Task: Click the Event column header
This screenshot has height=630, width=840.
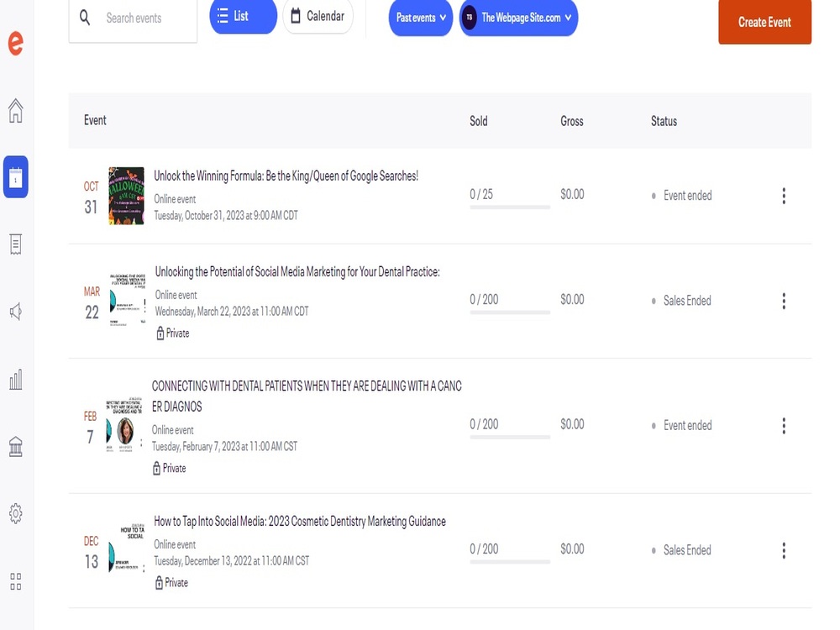Action: coord(95,120)
